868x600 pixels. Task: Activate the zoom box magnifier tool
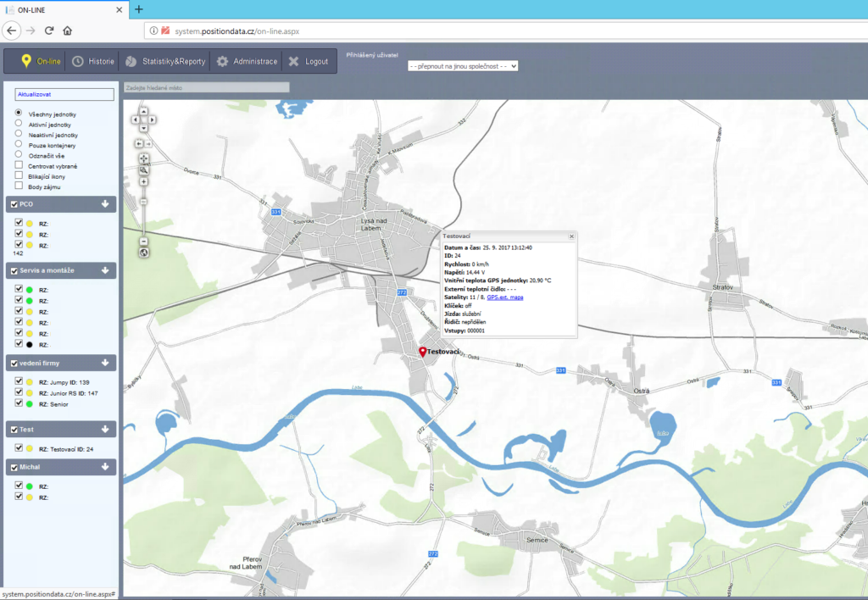coord(144,170)
